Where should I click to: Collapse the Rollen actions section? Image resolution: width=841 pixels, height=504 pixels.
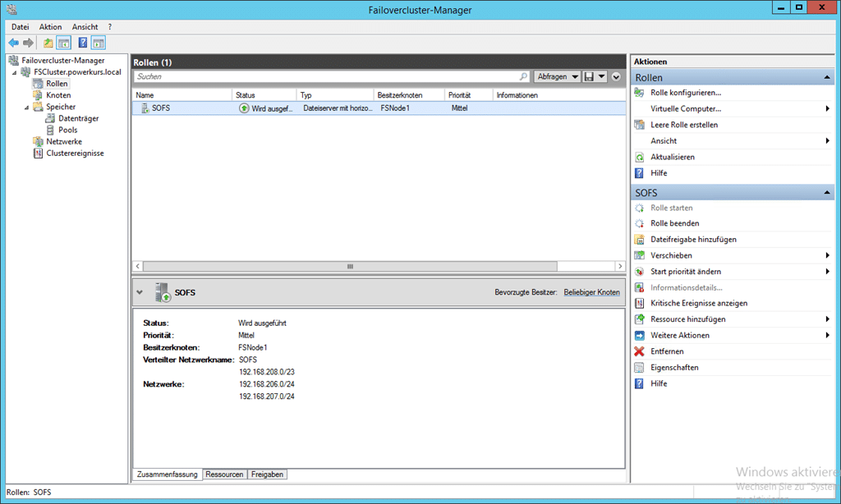pos(827,78)
